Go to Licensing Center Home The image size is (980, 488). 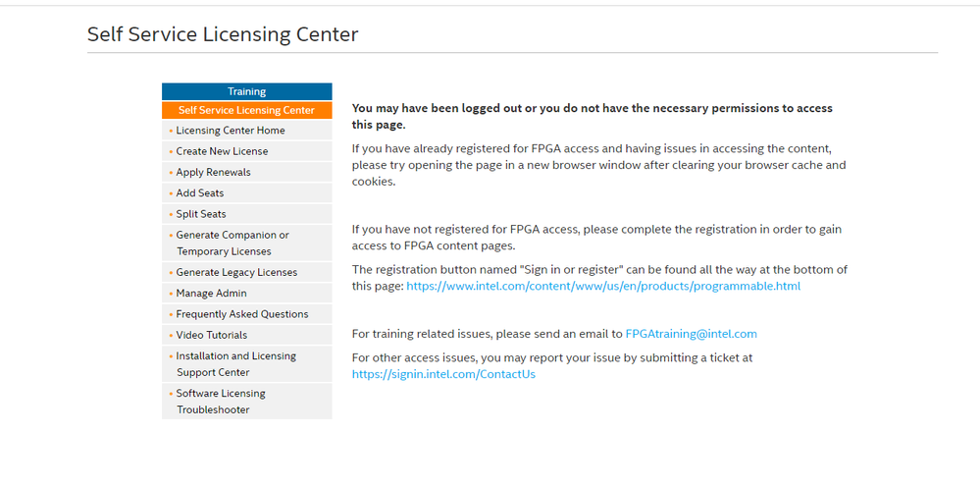tap(231, 131)
